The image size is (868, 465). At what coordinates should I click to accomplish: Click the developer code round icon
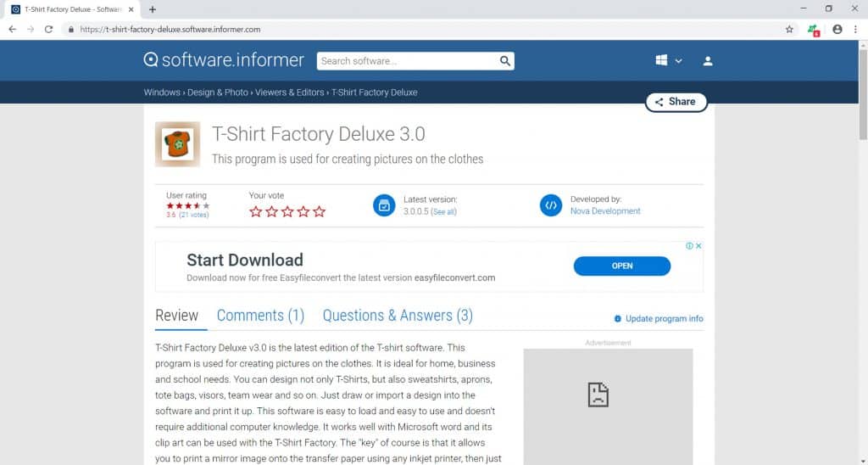point(551,205)
